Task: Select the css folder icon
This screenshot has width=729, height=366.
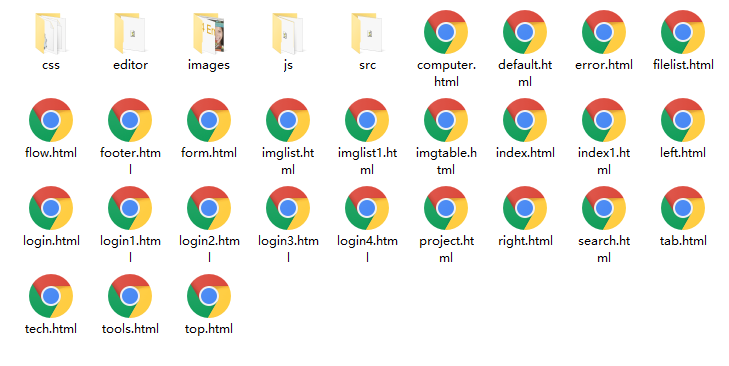Action: coord(51,33)
